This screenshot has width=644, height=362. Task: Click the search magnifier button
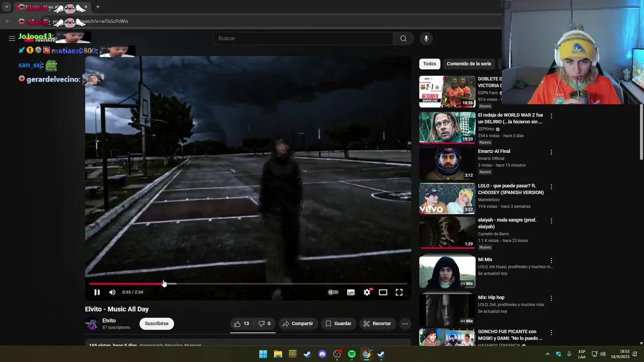404,39
